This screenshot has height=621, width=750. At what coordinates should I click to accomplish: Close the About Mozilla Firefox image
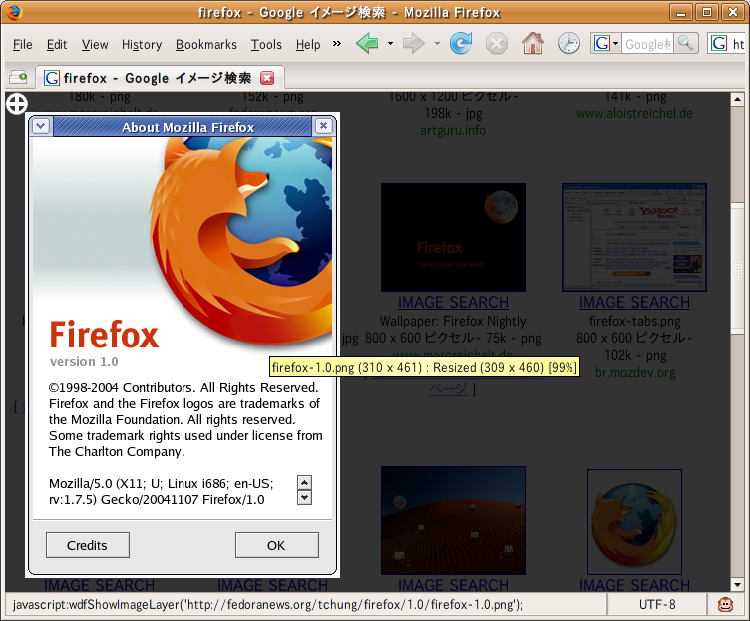click(323, 126)
